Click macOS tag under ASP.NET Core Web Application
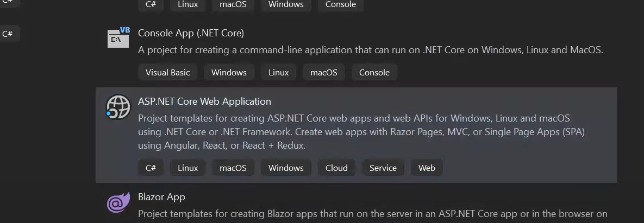The width and height of the screenshot is (644, 223). pyautogui.click(x=233, y=168)
